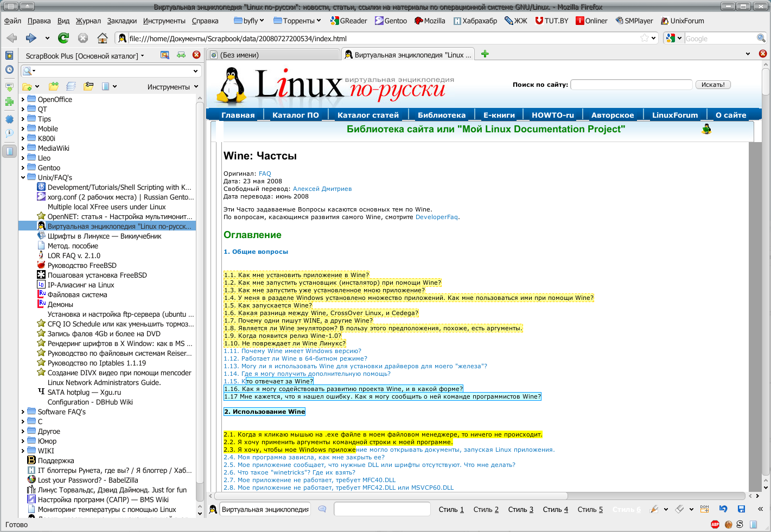Undo with the blue arrow icon

pos(723,509)
